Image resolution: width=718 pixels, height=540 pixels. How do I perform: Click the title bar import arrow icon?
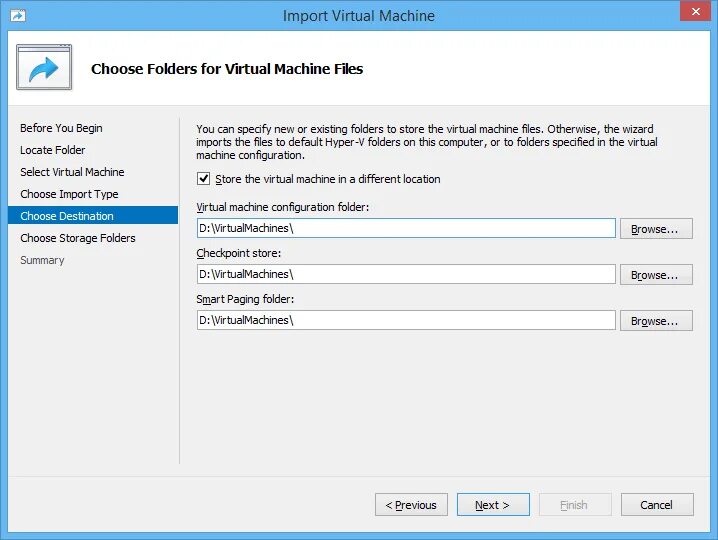18,16
